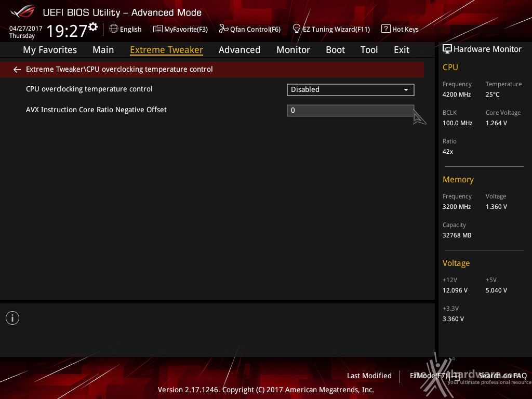Expand CPU overclocking temperature control dropdown
Screen dimensions: 532x399
(x=351, y=89)
